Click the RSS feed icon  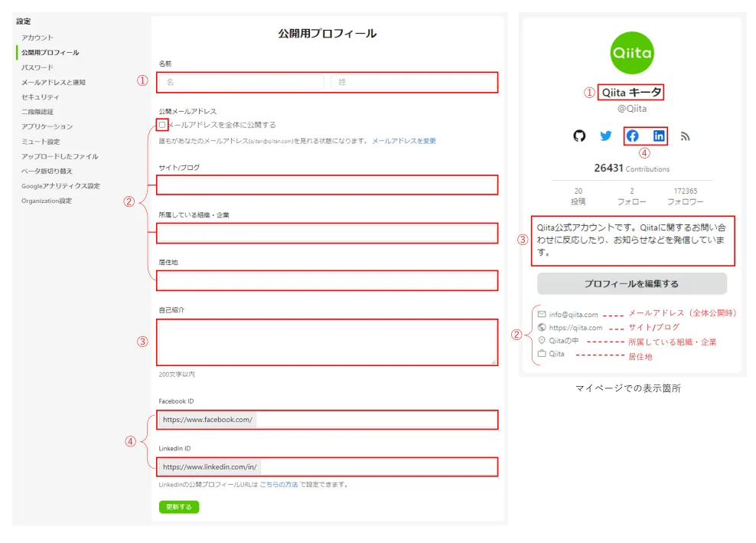tap(685, 136)
